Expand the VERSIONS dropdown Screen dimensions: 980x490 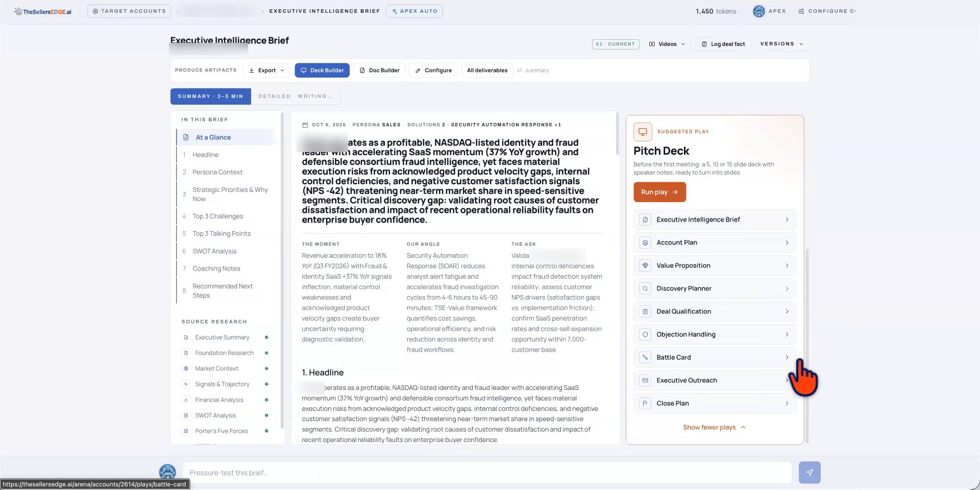[x=781, y=44]
